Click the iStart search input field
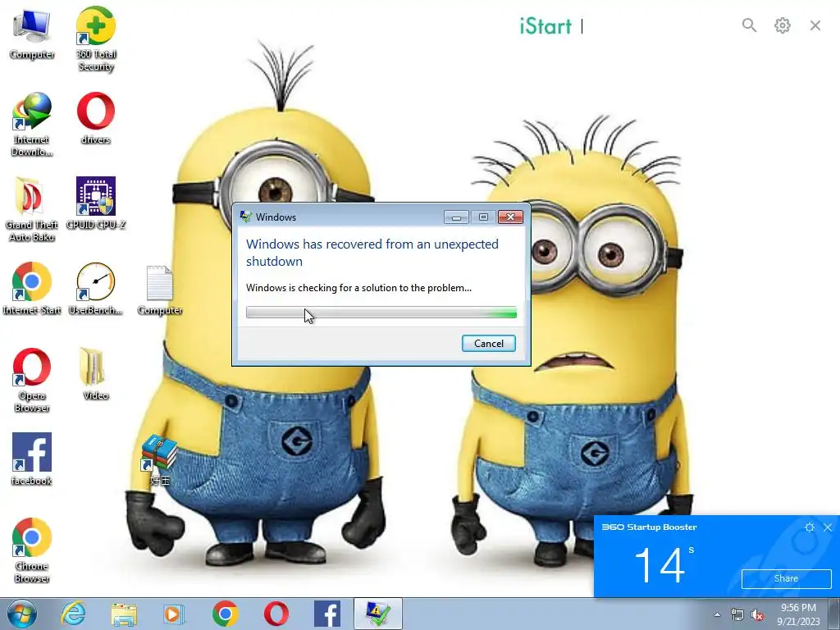The image size is (840, 630). click(x=656, y=25)
